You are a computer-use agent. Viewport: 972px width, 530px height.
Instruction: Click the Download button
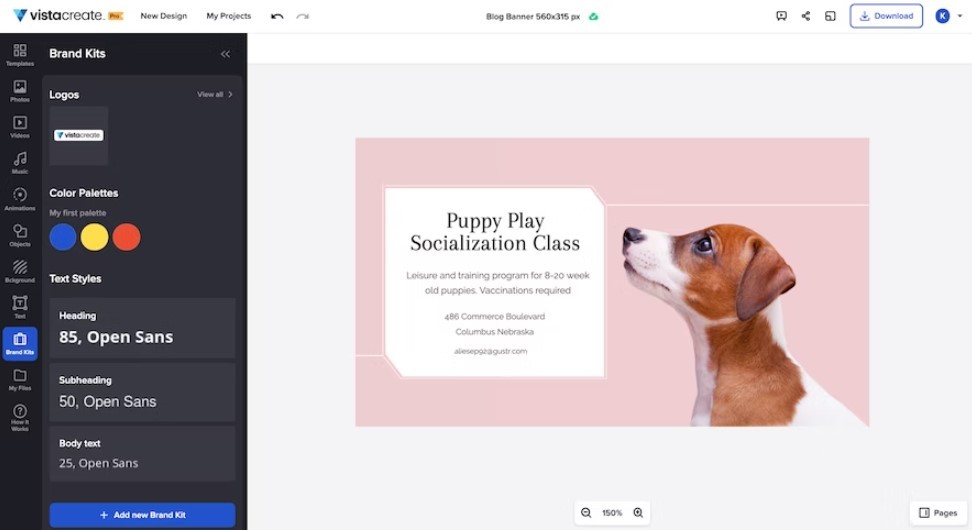[x=886, y=16]
